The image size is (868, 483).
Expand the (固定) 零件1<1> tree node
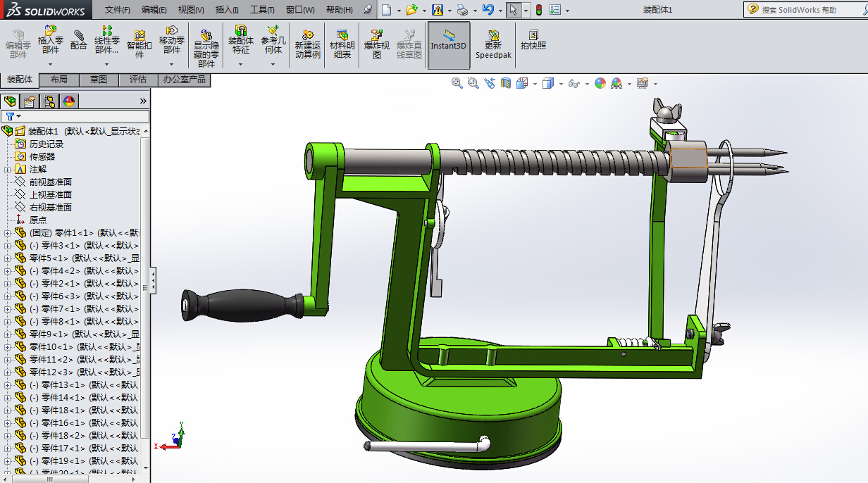tap(8, 233)
